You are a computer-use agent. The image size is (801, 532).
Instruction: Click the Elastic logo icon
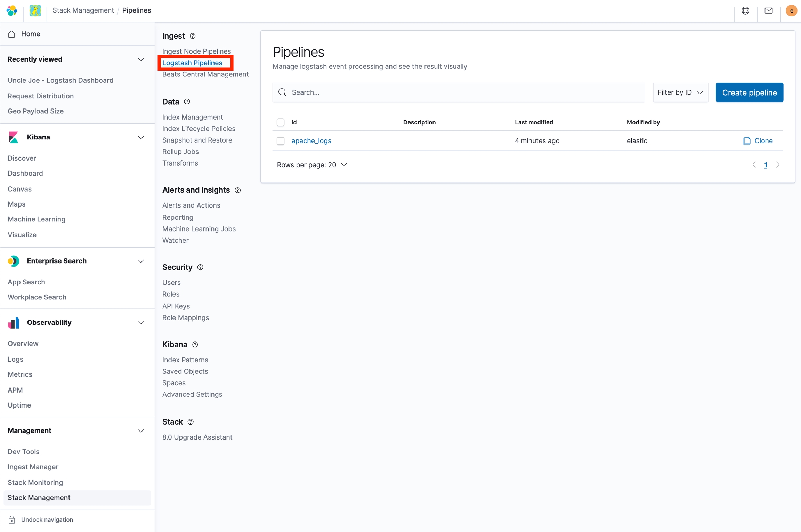tap(12, 10)
